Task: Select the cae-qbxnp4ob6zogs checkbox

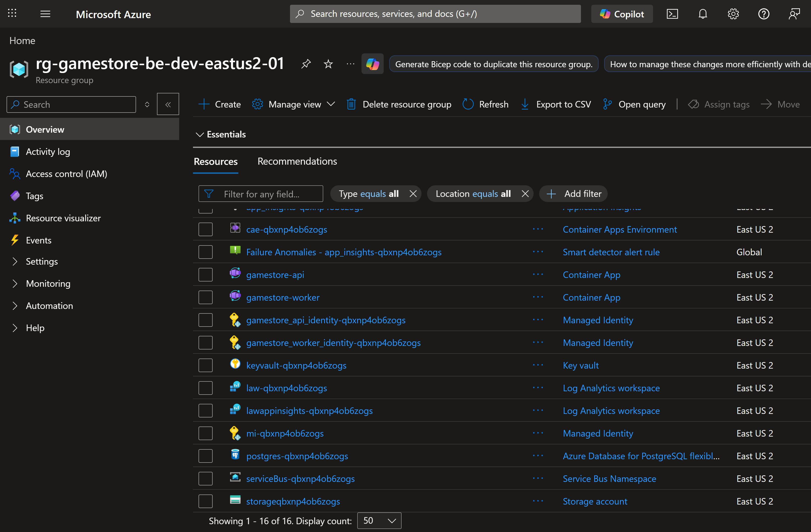Action: 206,229
